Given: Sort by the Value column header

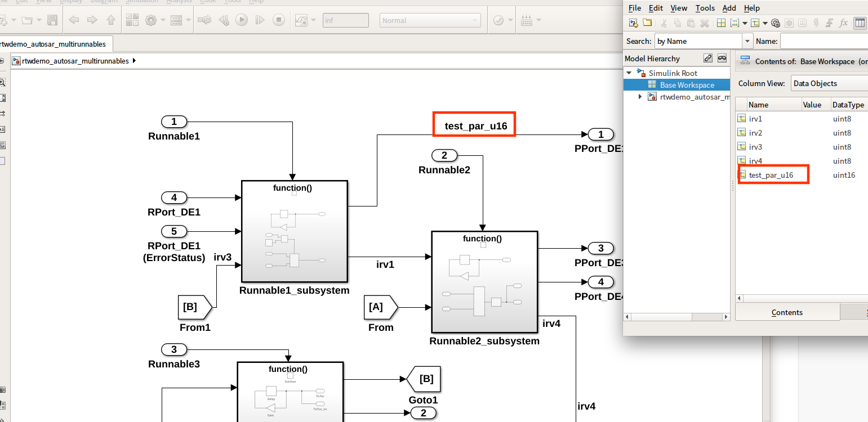Looking at the screenshot, I should [816, 105].
